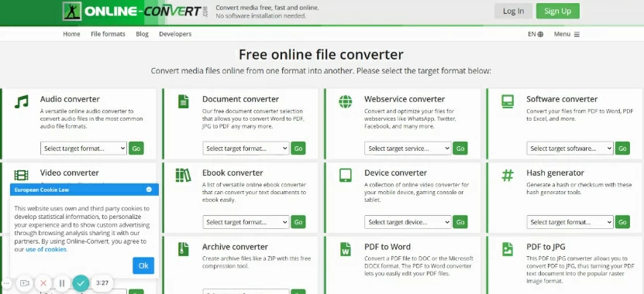Open the Ebook converter title link

232,173
